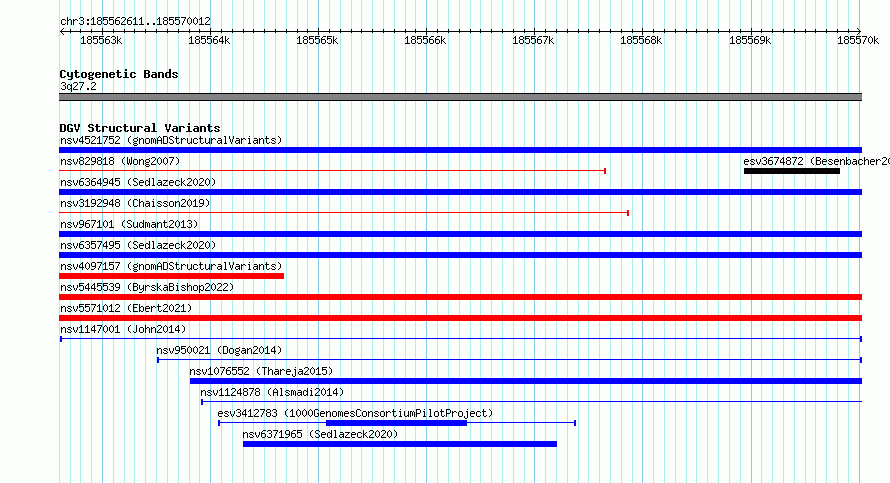The height and width of the screenshot is (483, 890).
Task: Open variant label nsv950021 (Dogan2014)
Action: (x=219, y=350)
